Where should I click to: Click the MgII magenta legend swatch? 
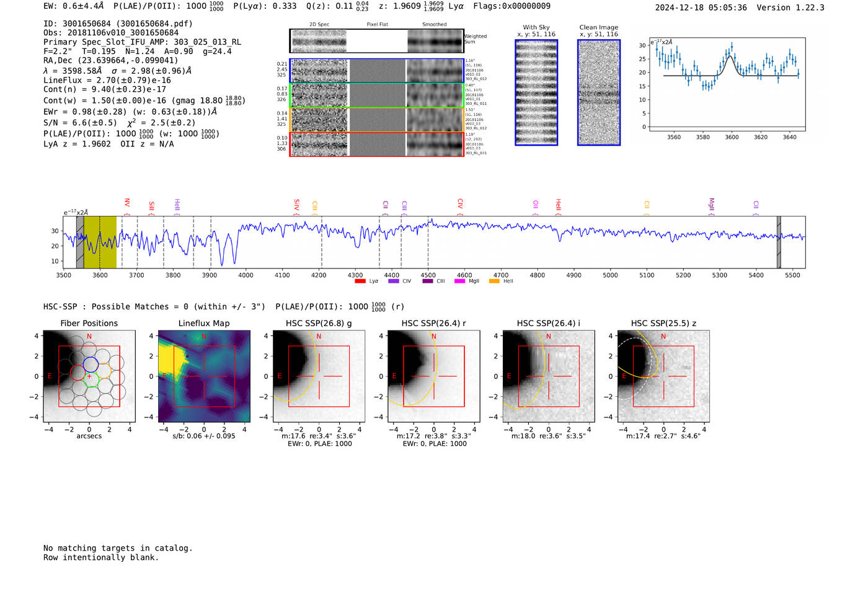(460, 281)
